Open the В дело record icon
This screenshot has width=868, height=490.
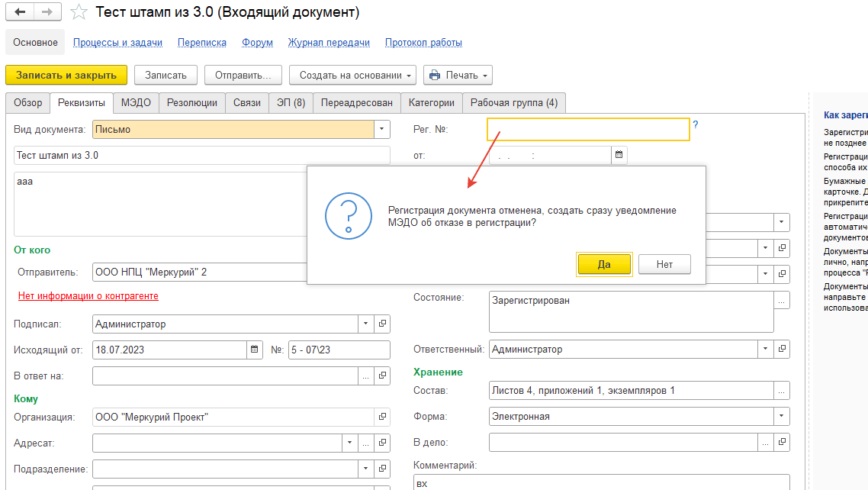pos(783,442)
